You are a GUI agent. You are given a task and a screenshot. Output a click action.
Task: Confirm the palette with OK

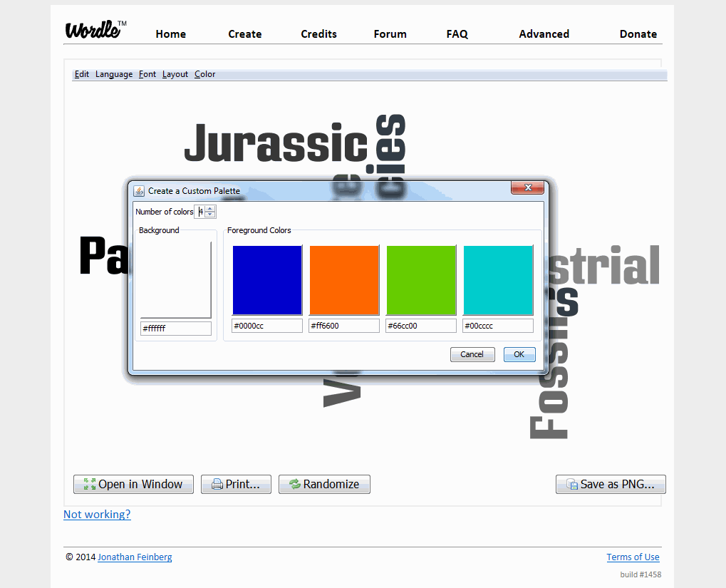click(519, 354)
